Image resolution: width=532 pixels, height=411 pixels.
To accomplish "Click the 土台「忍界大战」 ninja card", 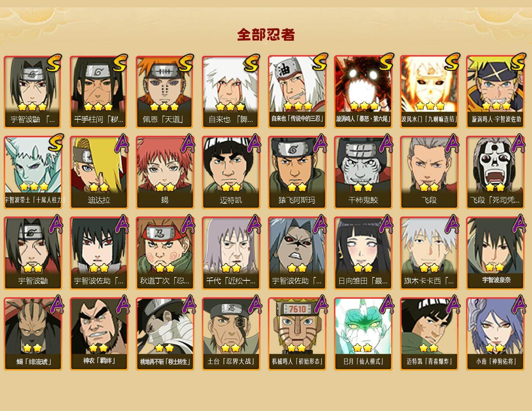I will tap(231, 334).
